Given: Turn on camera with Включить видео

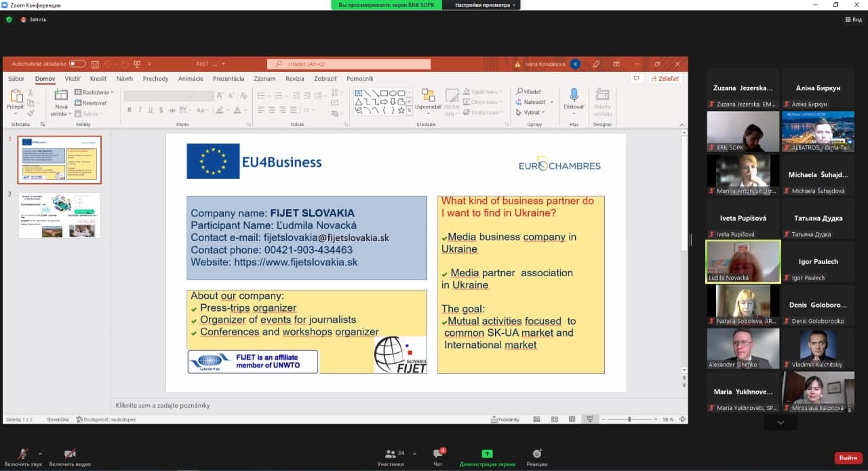Looking at the screenshot, I should click(69, 454).
